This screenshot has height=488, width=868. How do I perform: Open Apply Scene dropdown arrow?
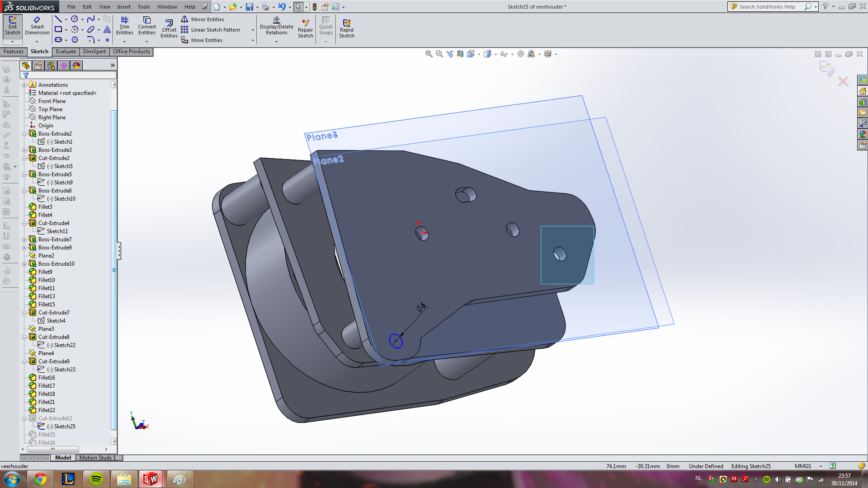540,54
